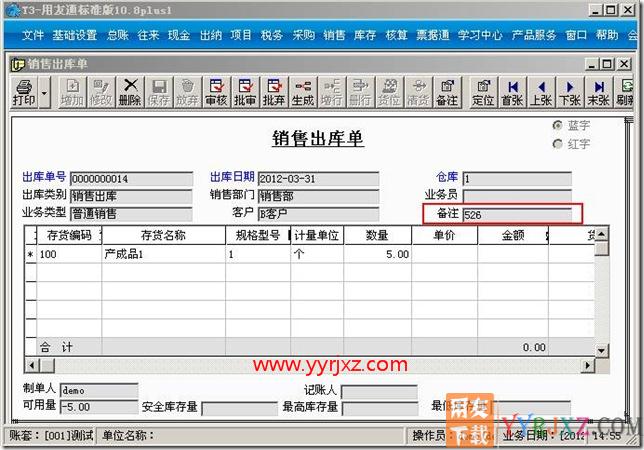Select the 红字 radio button
The width and height of the screenshot is (644, 450).
pos(558,144)
